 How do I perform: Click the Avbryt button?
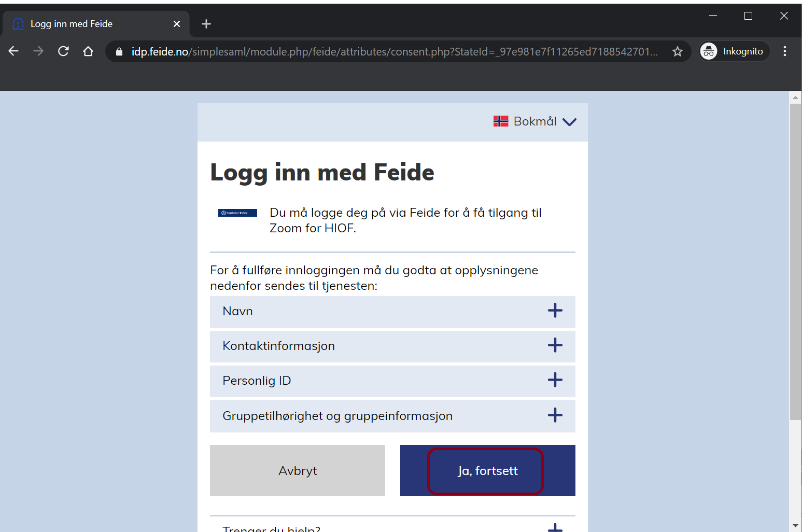click(x=298, y=470)
